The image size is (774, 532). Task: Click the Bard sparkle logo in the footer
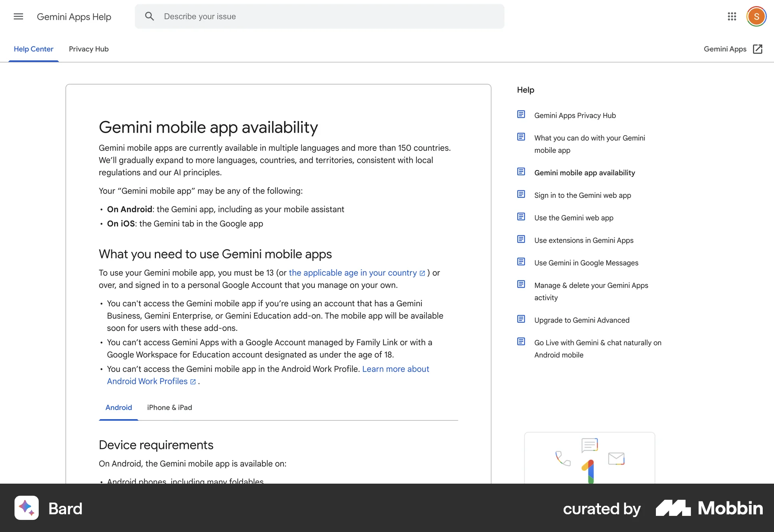26,508
